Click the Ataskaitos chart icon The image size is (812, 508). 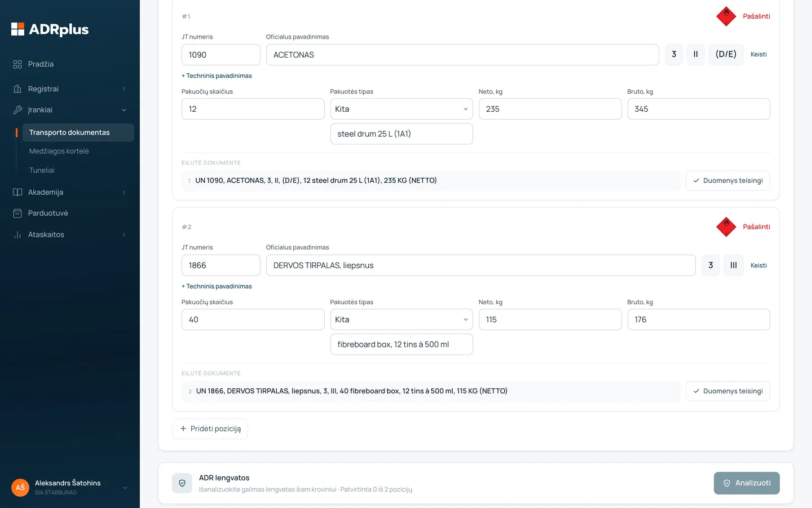(17, 235)
